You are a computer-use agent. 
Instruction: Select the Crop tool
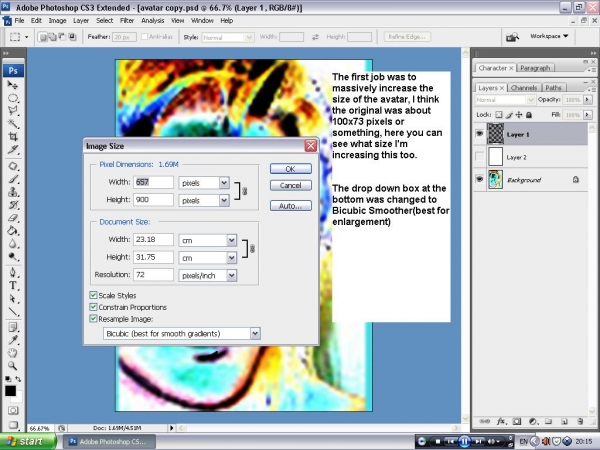[x=13, y=137]
